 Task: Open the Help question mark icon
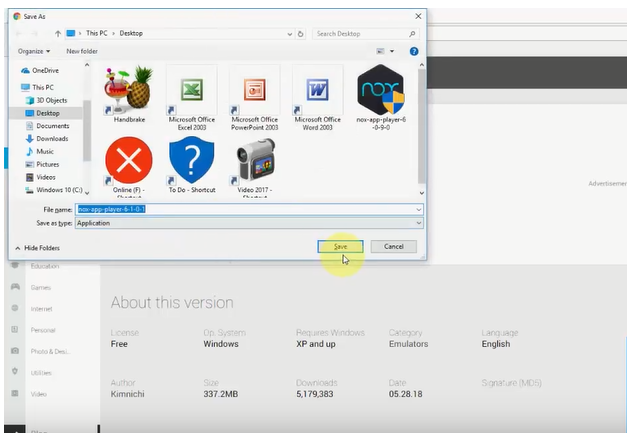click(x=414, y=51)
